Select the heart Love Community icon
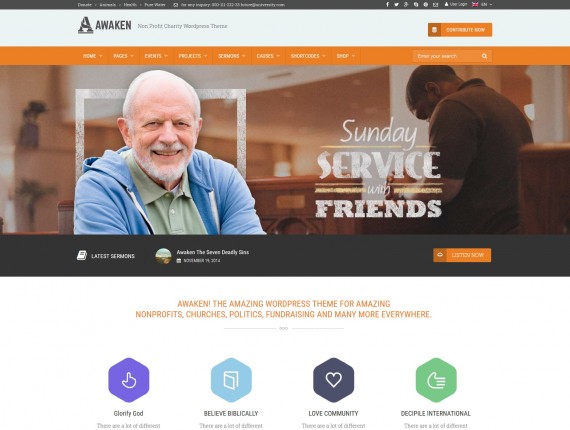Screen dimensions: 570x430 coord(333,380)
